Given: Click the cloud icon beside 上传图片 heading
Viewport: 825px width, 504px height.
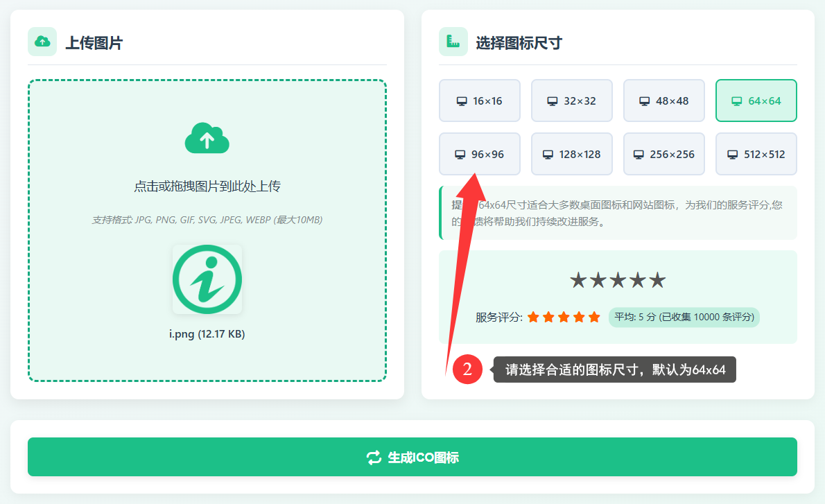Looking at the screenshot, I should tap(42, 42).
